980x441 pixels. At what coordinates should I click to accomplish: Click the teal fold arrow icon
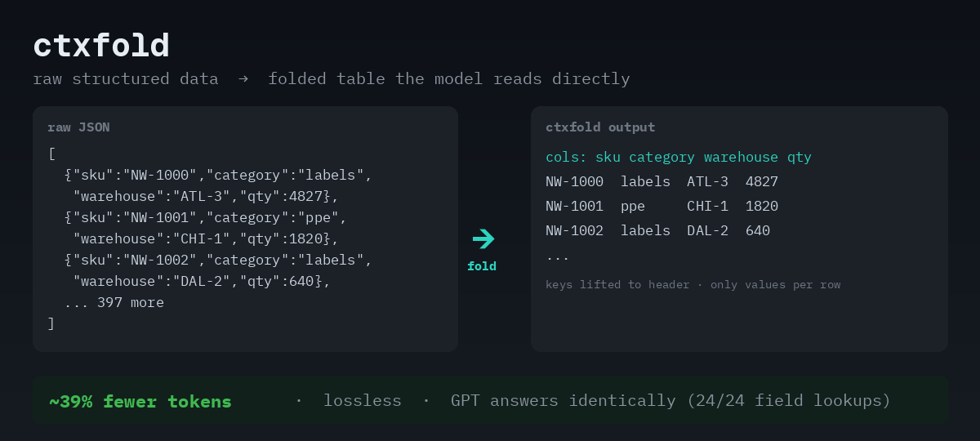coord(483,238)
